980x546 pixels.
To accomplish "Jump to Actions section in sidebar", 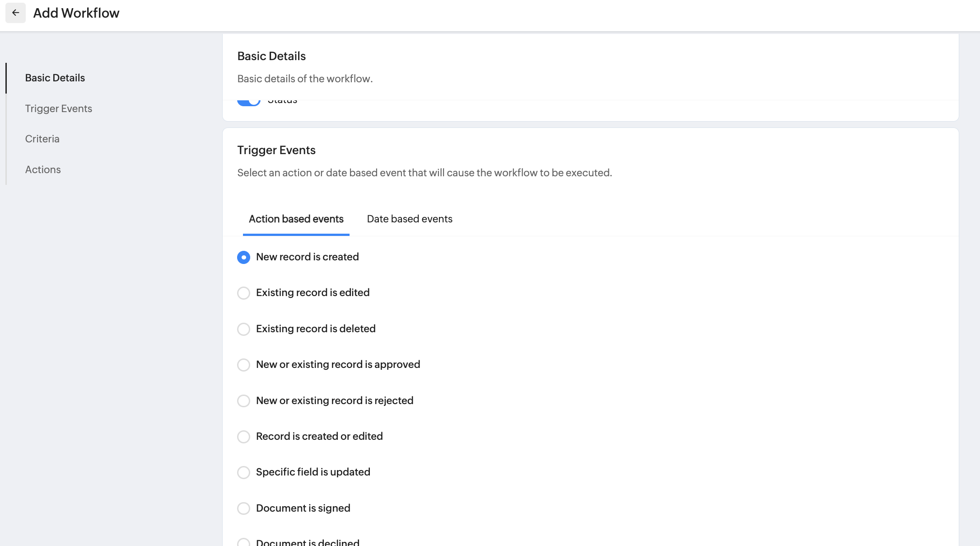I will [43, 169].
